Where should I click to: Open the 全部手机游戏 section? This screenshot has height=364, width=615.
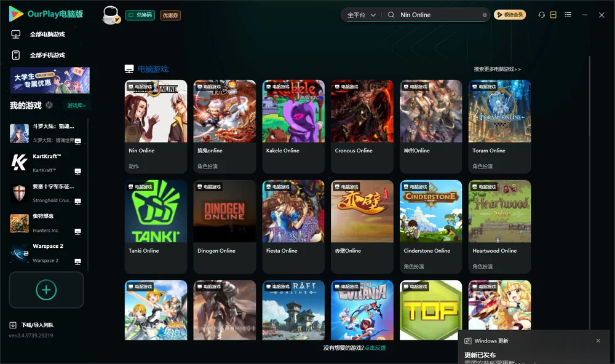pyautogui.click(x=47, y=55)
